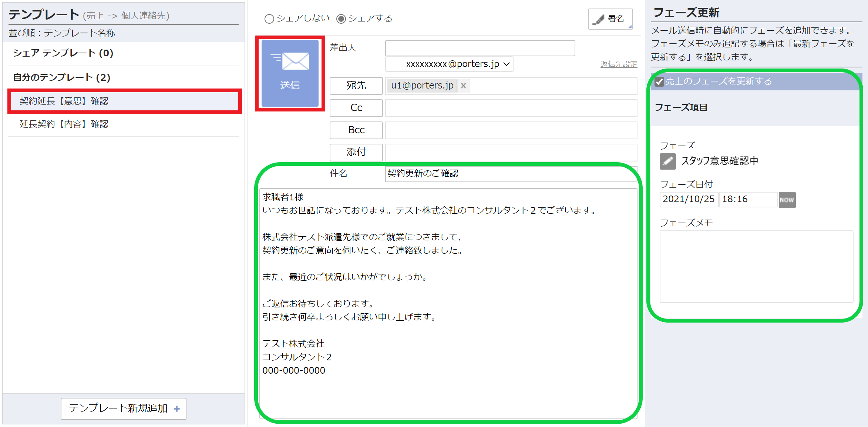This screenshot has height=427, width=868.
Task: Select the シェアしない radio option
Action: pyautogui.click(x=269, y=19)
